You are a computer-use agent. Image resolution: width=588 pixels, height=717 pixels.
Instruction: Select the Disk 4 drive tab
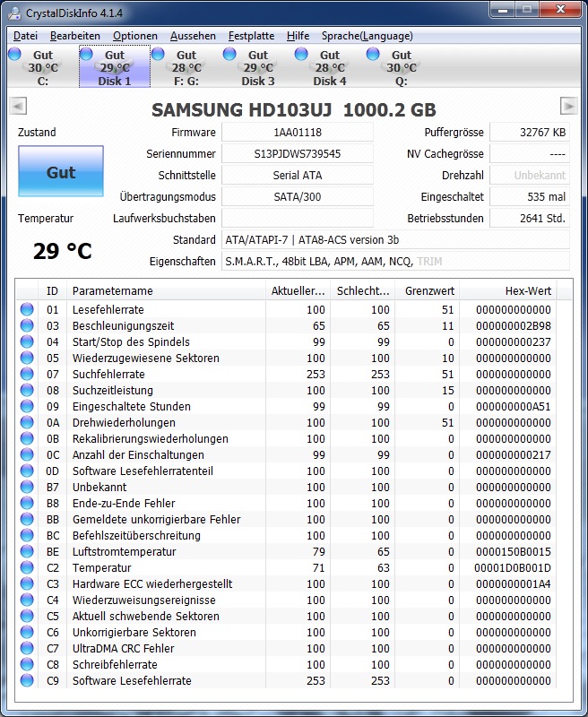coord(330,66)
